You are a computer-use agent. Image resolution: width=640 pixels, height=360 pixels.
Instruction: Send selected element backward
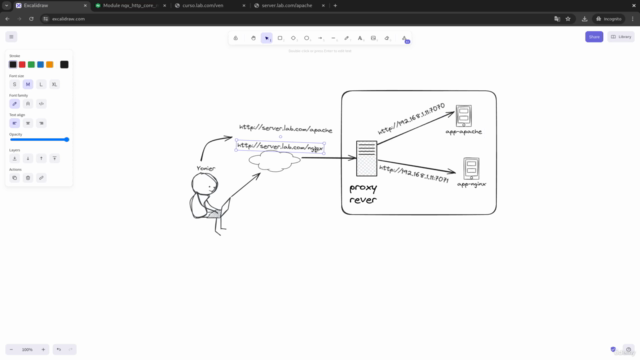(28, 158)
